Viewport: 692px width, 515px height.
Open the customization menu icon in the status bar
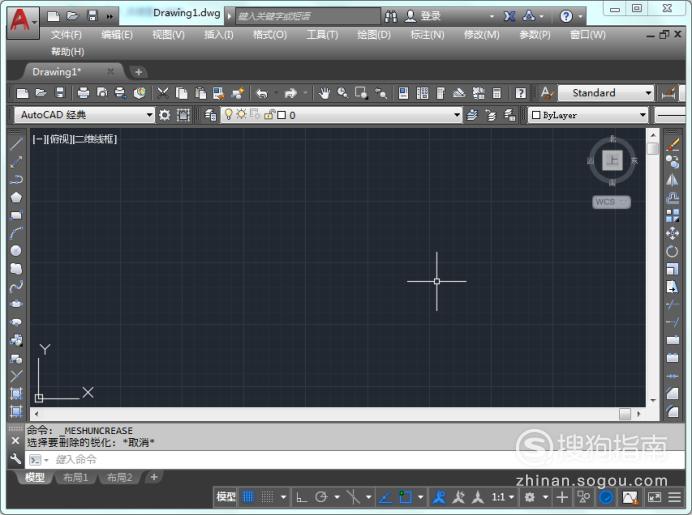click(674, 498)
